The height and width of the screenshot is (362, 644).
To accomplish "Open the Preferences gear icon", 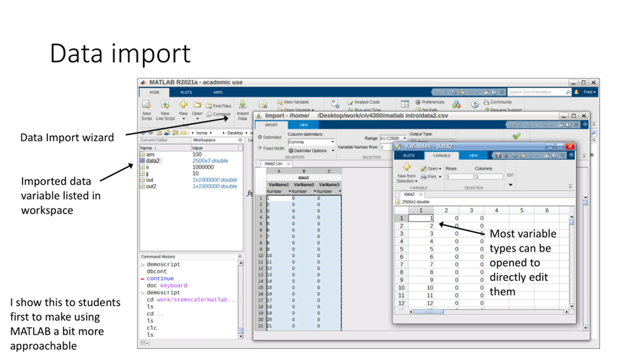I will coord(418,102).
